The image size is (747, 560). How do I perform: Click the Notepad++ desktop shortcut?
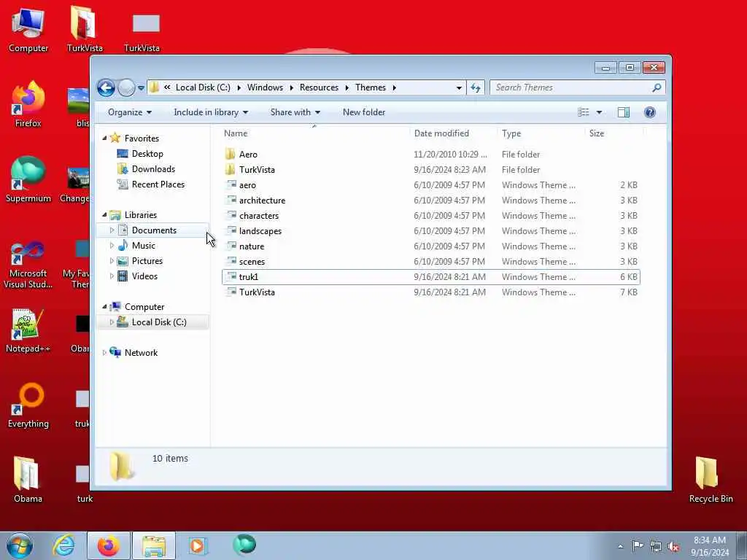(x=28, y=330)
